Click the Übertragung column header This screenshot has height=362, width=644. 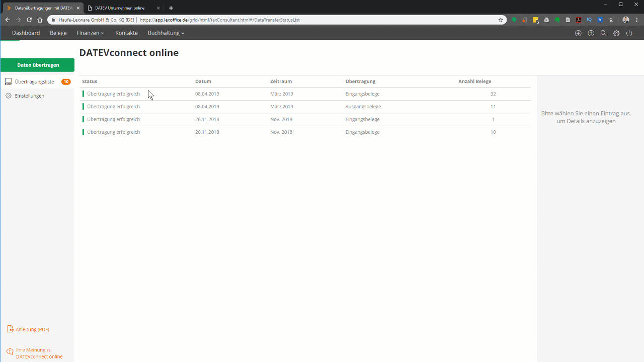point(360,81)
